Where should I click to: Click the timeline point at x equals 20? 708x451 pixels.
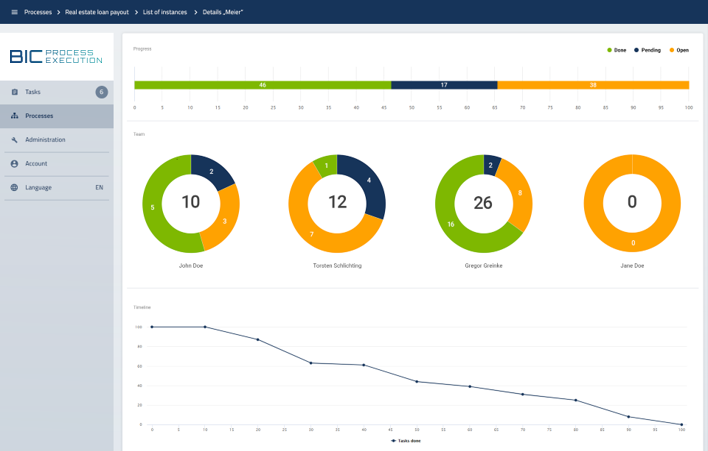(258, 339)
